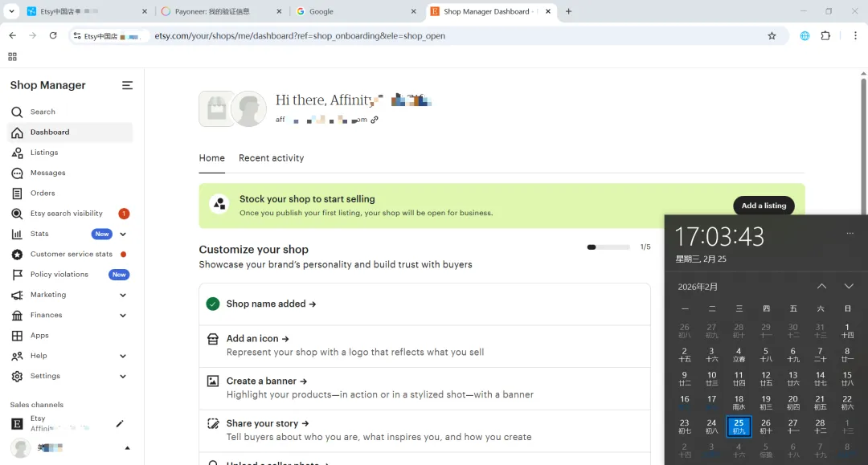Click the Finances bank icon
Viewport: 868px width, 465px height.
tap(17, 315)
